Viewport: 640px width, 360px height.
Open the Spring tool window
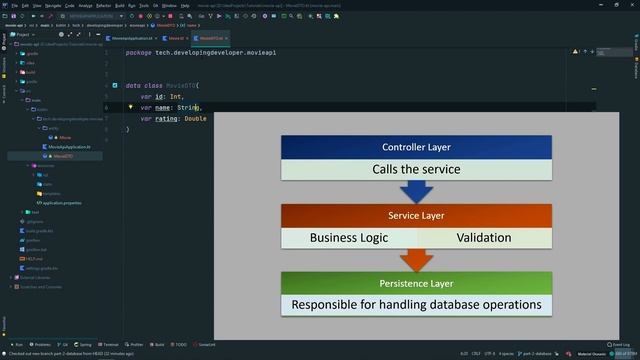[83, 345]
